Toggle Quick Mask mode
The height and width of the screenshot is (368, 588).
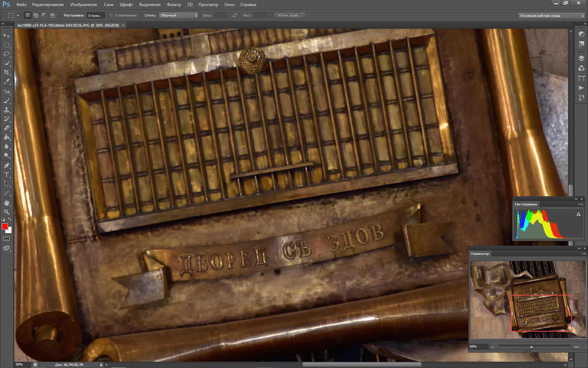coord(7,239)
